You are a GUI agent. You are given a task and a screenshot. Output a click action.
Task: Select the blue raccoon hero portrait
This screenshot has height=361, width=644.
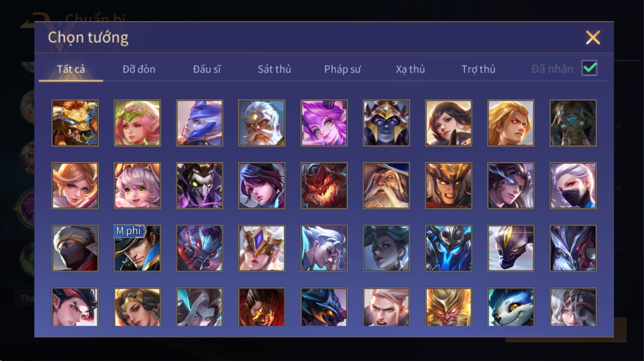tap(511, 307)
